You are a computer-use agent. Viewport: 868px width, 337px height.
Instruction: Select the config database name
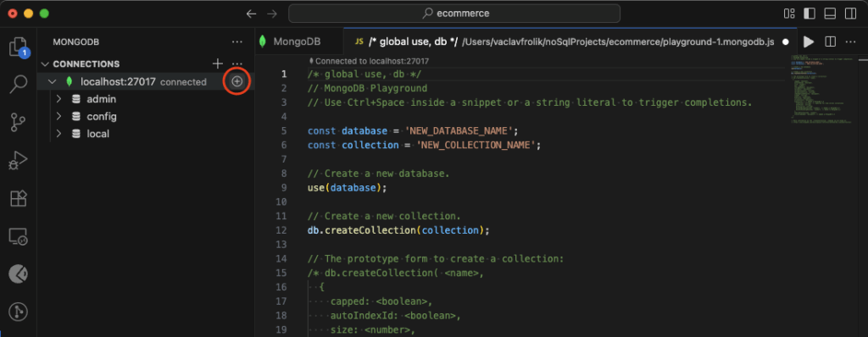click(102, 117)
